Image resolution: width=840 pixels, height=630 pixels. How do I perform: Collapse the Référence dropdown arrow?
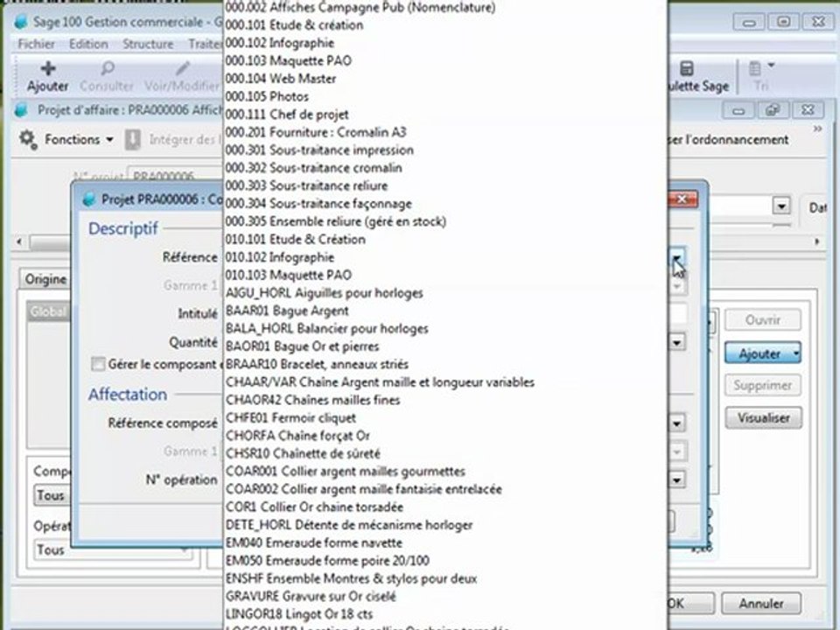pos(677,258)
